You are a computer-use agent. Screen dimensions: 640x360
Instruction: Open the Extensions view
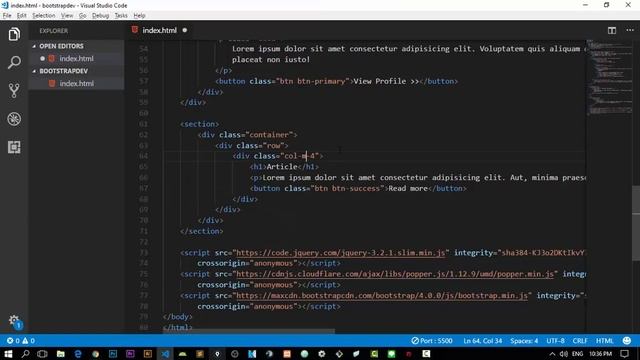click(x=14, y=147)
